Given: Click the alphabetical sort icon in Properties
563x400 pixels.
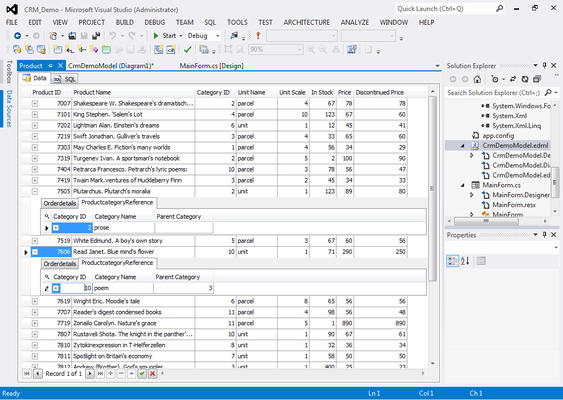Looking at the screenshot, I should (x=465, y=261).
